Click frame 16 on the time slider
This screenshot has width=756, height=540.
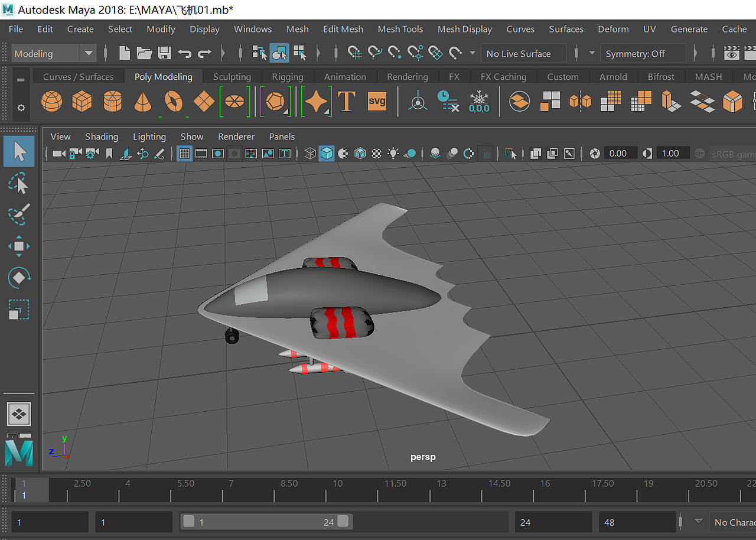pyautogui.click(x=545, y=489)
